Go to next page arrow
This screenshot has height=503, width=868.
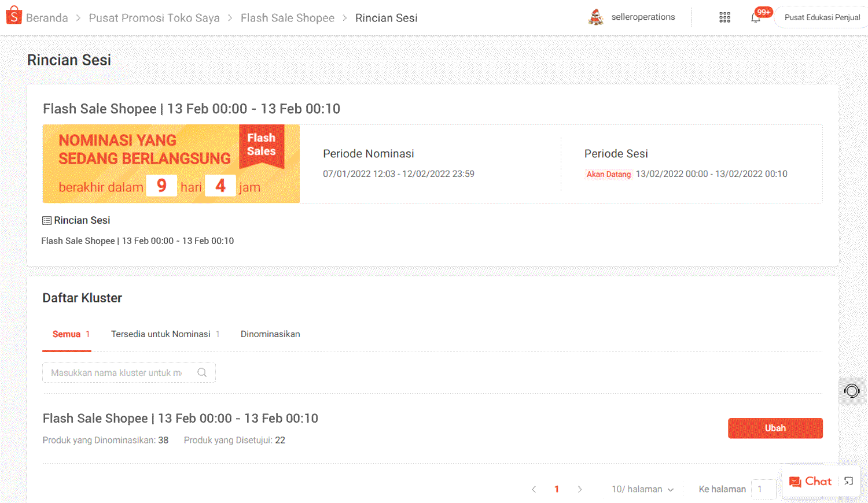(579, 489)
